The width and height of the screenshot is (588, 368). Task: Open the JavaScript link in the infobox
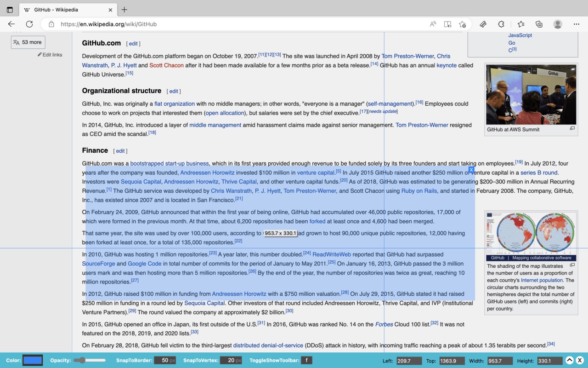pos(520,35)
